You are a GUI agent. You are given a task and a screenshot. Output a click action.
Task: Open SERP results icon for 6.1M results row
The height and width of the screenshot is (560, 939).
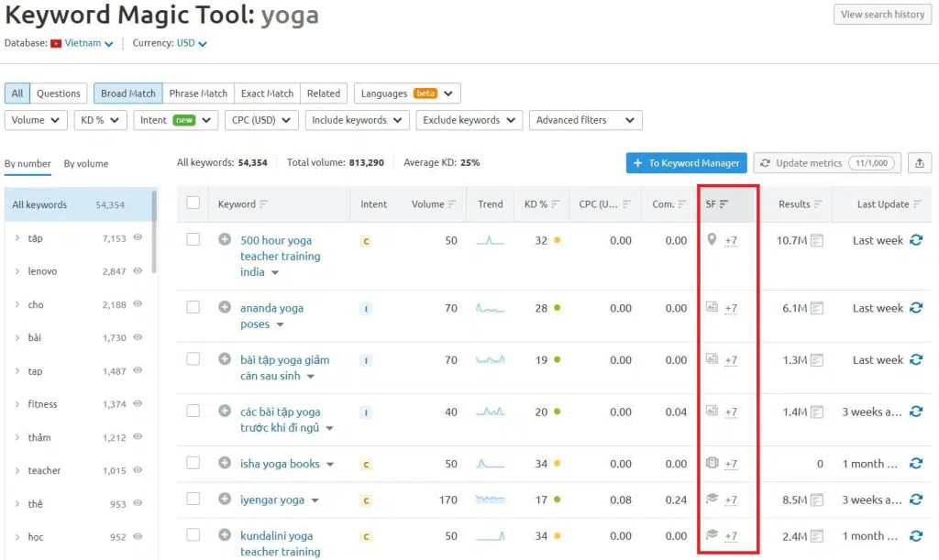(817, 308)
